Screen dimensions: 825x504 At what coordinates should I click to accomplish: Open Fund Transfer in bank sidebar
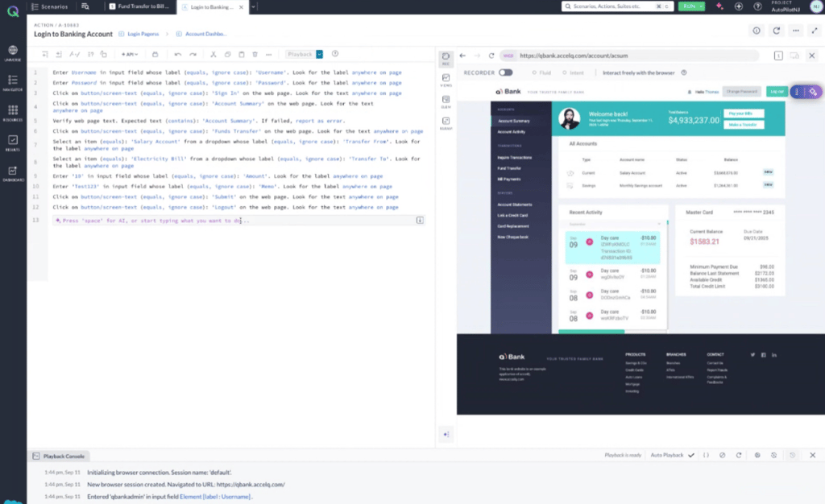coord(509,168)
